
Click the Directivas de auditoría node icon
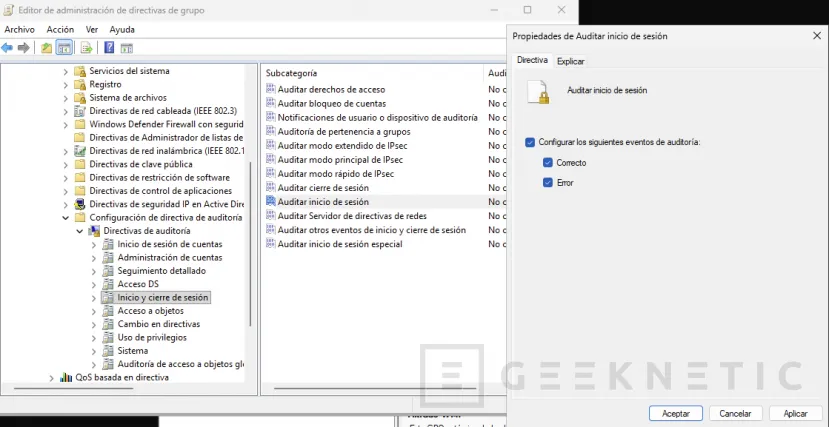(94, 231)
